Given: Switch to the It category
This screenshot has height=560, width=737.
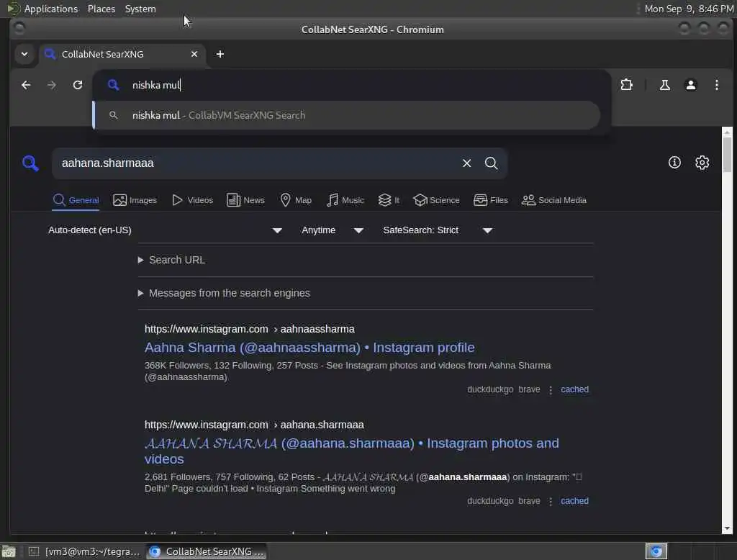Looking at the screenshot, I should [389, 200].
